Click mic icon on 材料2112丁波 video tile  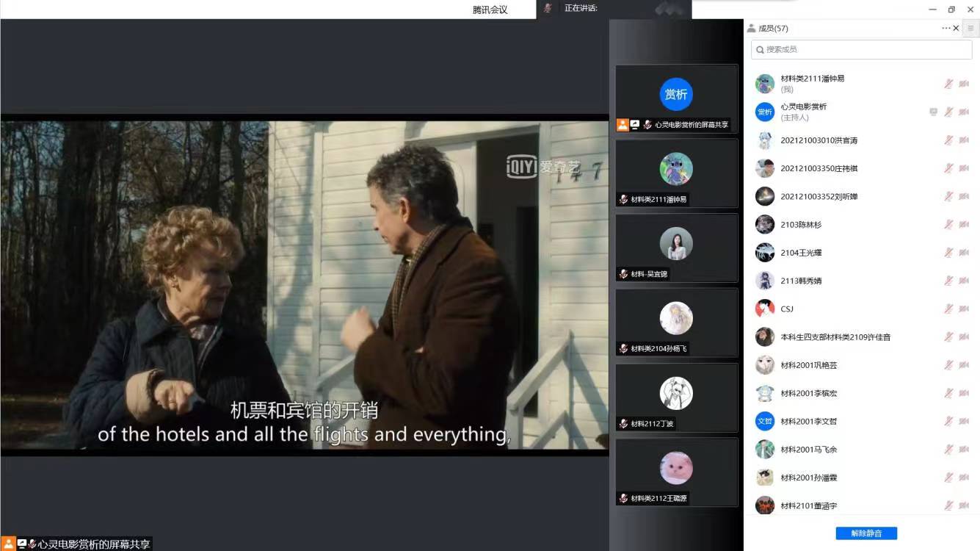623,424
